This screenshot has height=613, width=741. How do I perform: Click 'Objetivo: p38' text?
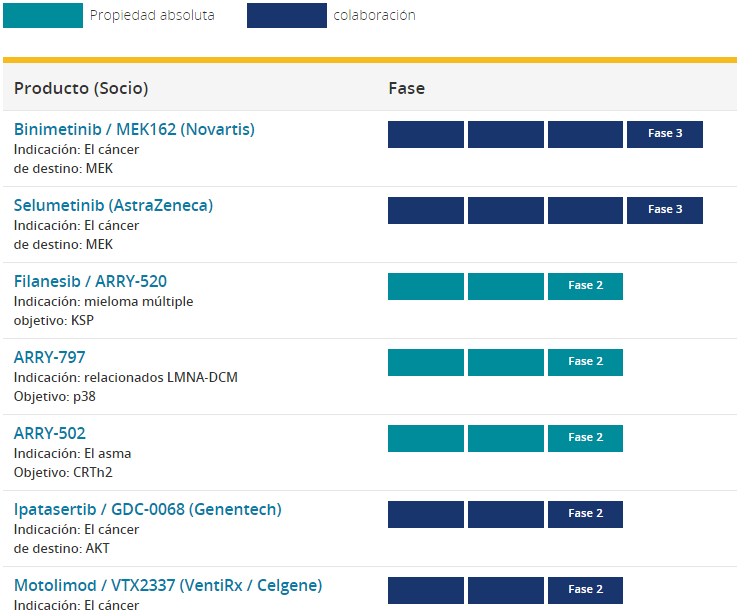[x=55, y=397]
